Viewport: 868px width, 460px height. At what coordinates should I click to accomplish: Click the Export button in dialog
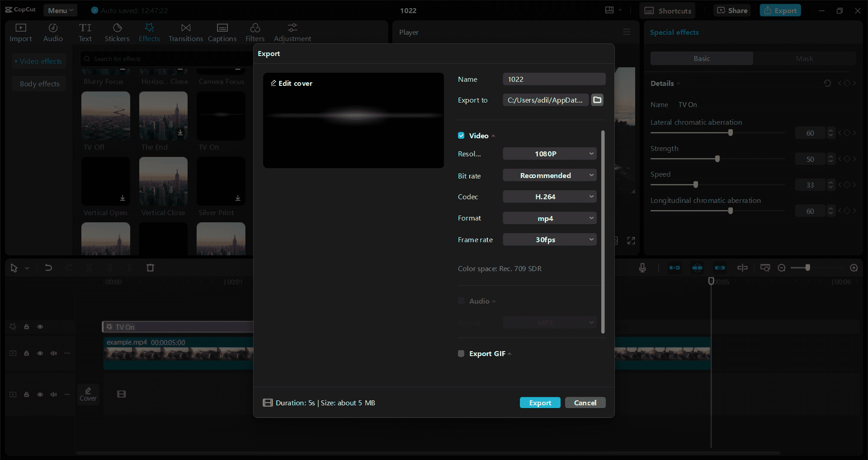coord(540,403)
